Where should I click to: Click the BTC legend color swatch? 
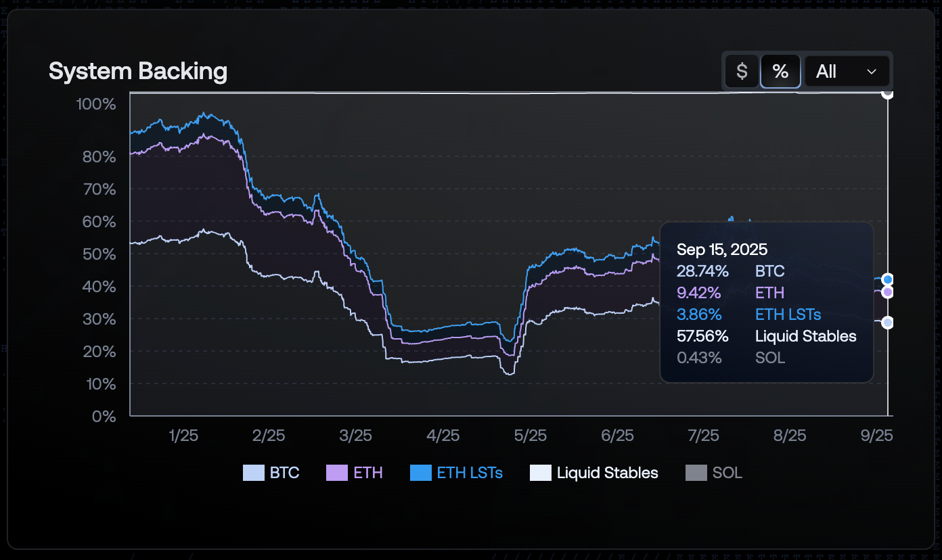coord(253,473)
